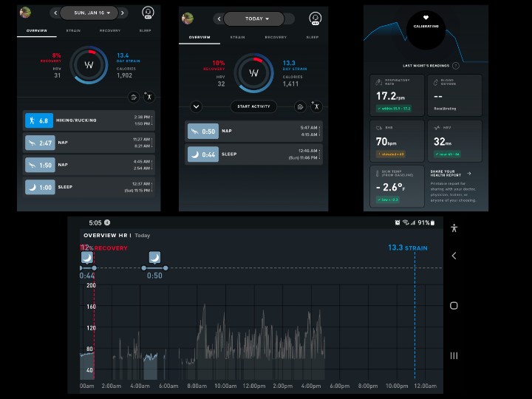The height and width of the screenshot is (399, 532).
Task: Tap add-activity icon on Sun, Jan 16 screen
Action: (x=149, y=97)
